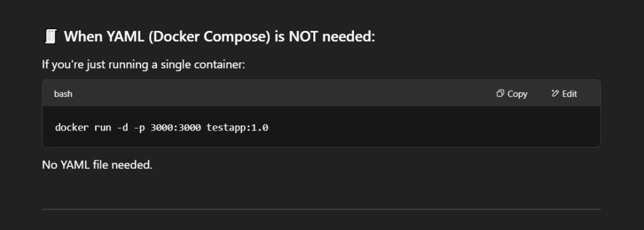644x230 pixels.
Task: Click the 'No YAML file needed.' text
Action: pyautogui.click(x=97, y=165)
